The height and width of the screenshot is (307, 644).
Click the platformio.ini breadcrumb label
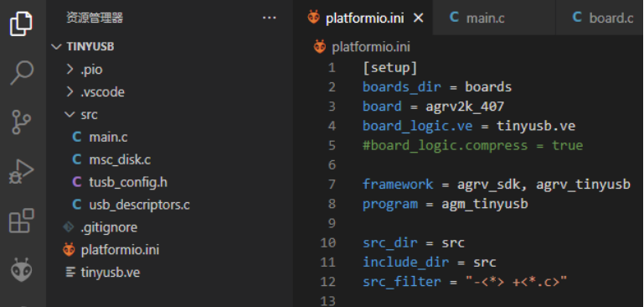(x=371, y=47)
